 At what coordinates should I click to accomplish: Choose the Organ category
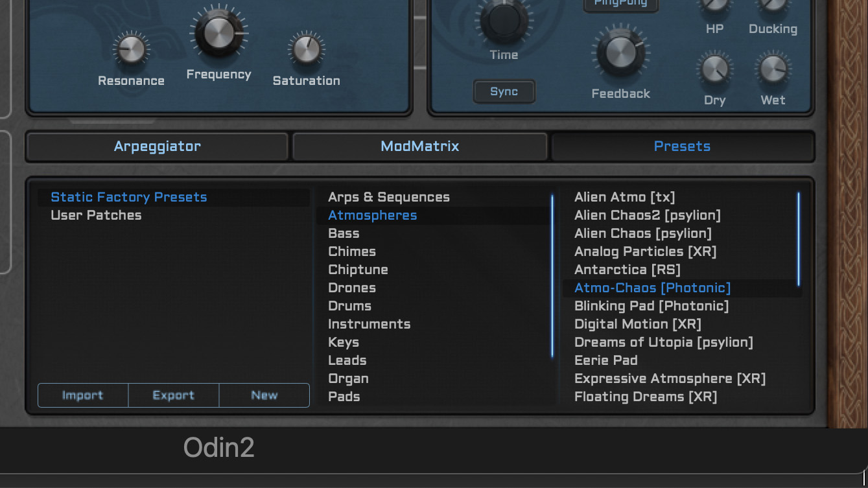[x=433, y=378]
